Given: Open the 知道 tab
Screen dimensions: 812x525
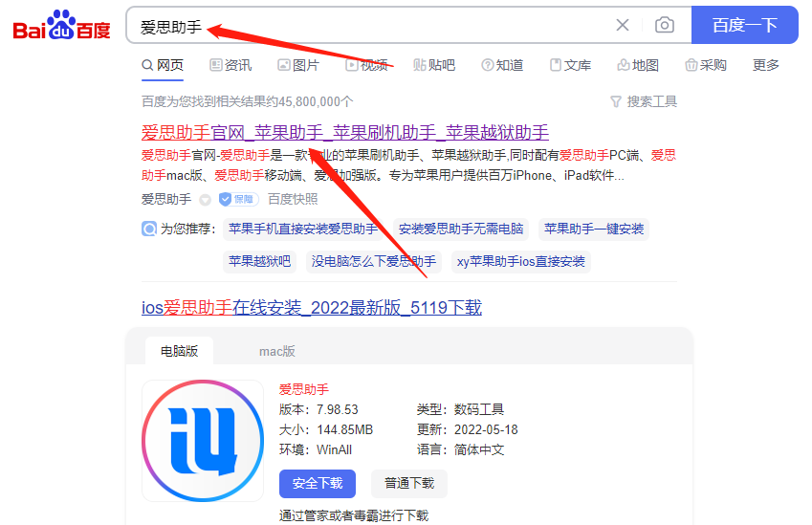Looking at the screenshot, I should click(x=502, y=65).
